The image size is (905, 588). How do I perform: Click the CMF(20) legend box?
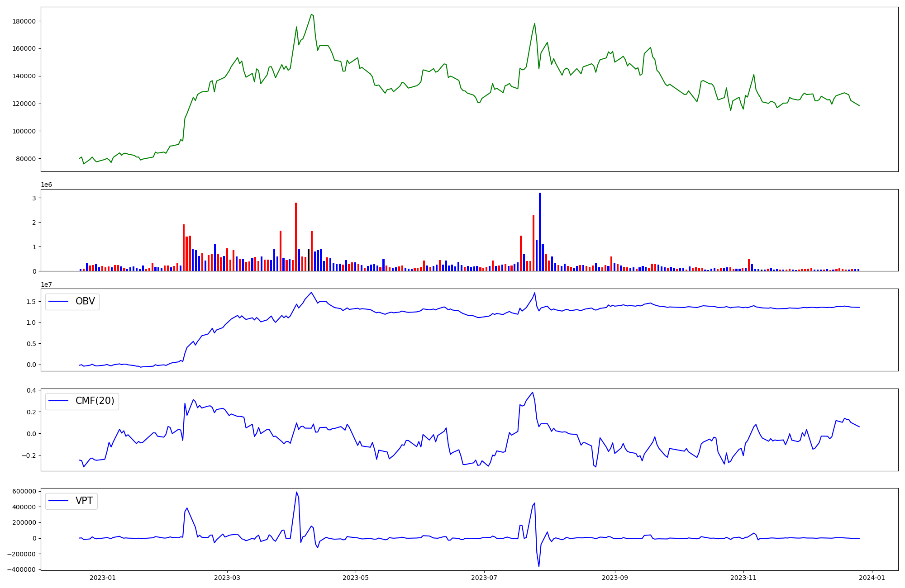82,401
